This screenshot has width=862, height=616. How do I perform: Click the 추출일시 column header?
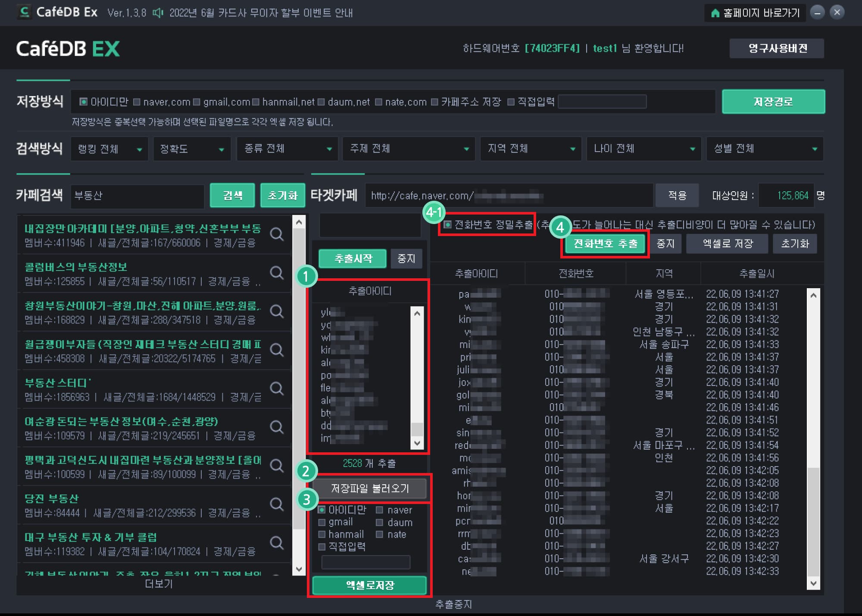click(x=757, y=274)
